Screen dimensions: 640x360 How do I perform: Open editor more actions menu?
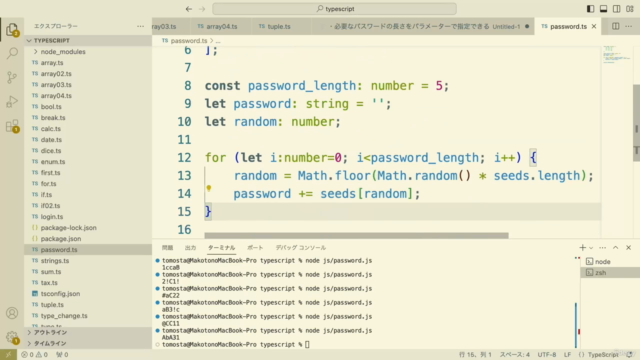point(629,26)
